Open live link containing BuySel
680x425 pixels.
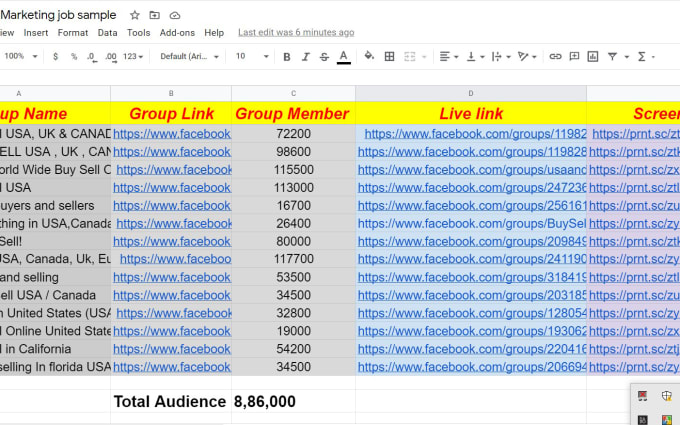click(472, 223)
